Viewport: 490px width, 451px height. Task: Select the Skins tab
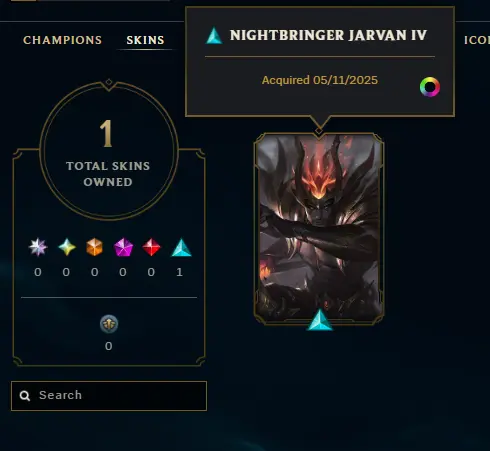145,40
